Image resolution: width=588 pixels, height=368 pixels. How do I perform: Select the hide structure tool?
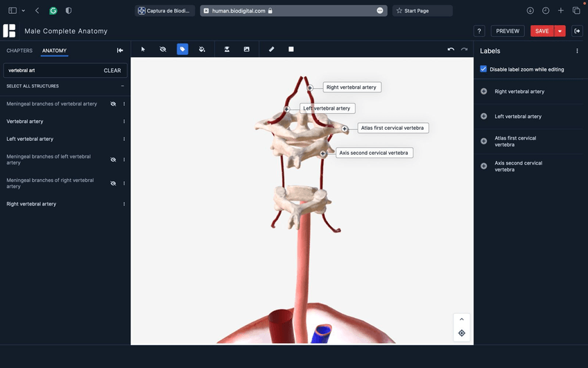point(163,49)
